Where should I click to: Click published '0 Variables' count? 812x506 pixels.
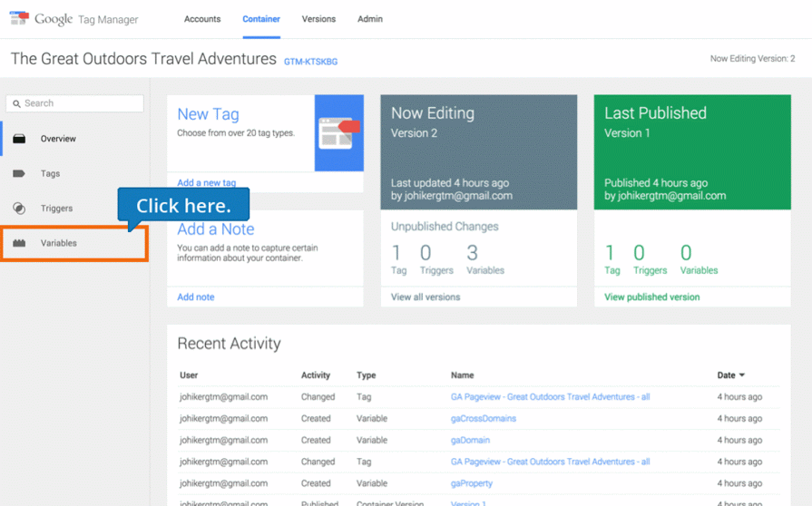(x=699, y=259)
